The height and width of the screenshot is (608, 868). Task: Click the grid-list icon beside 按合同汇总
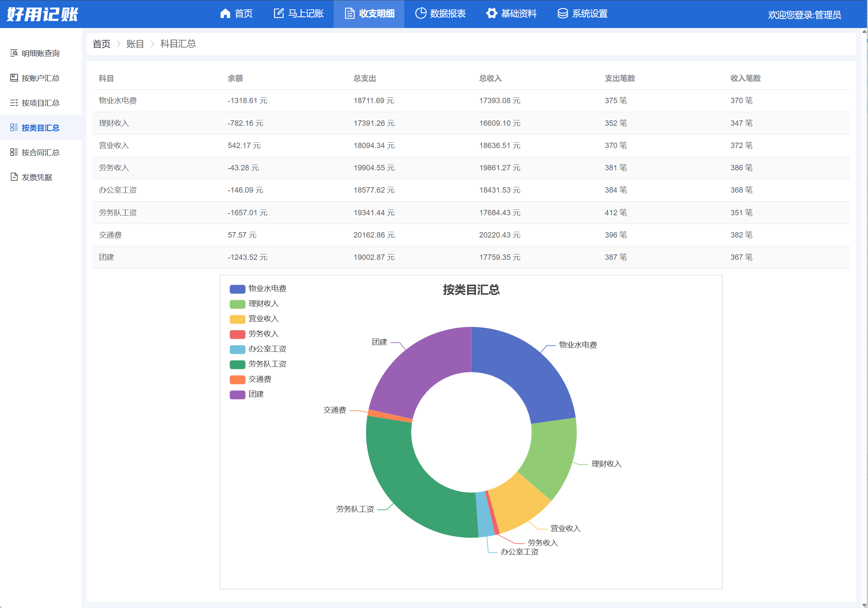point(14,152)
